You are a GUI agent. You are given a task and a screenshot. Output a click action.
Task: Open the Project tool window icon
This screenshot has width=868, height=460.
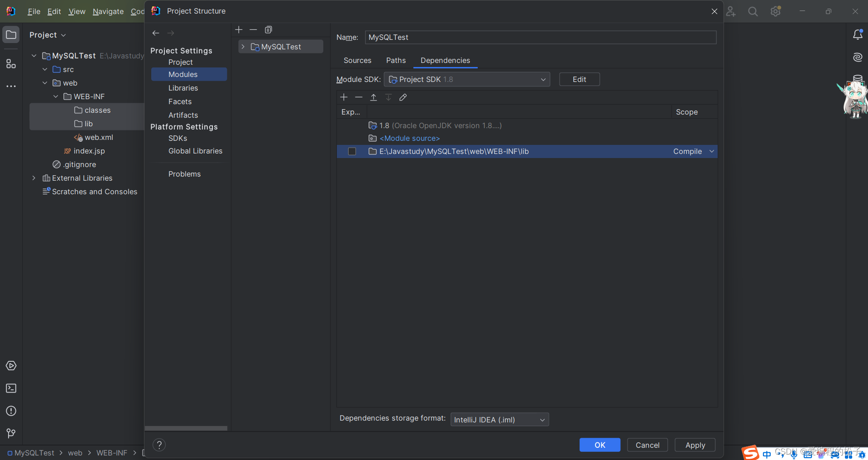[x=11, y=35]
